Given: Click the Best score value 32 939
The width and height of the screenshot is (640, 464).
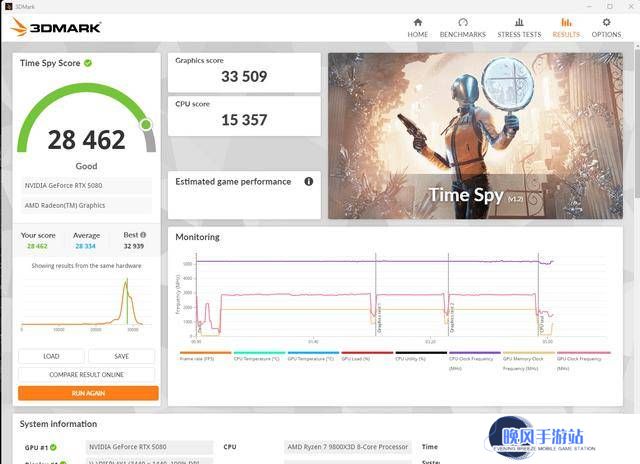Looking at the screenshot, I should pyautogui.click(x=134, y=246).
